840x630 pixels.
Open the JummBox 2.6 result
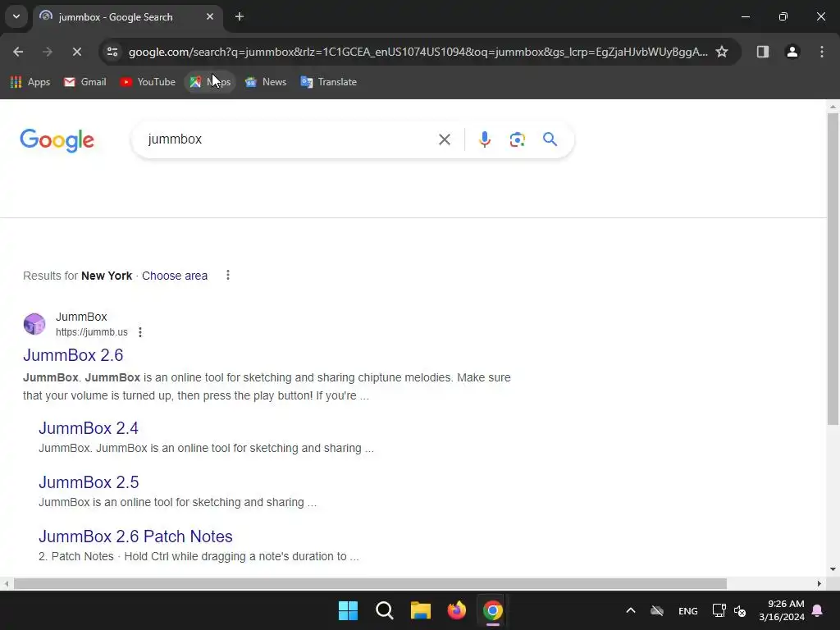(x=73, y=355)
